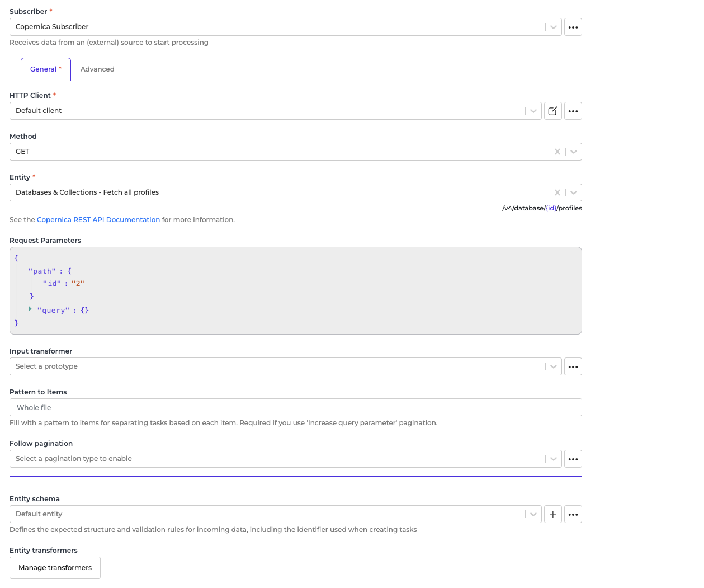This screenshot has width=704, height=588.
Task: Open the Follow pagination type dropdown
Action: point(553,459)
